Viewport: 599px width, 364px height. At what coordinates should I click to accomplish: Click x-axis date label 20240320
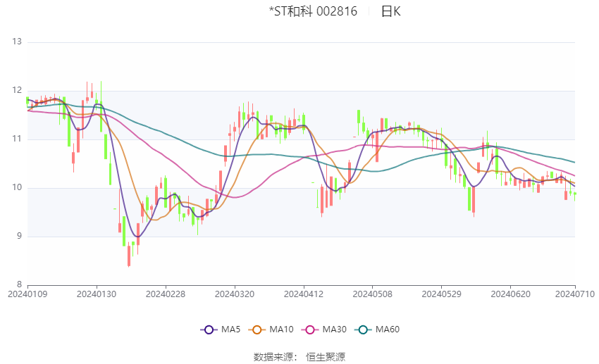click(235, 294)
